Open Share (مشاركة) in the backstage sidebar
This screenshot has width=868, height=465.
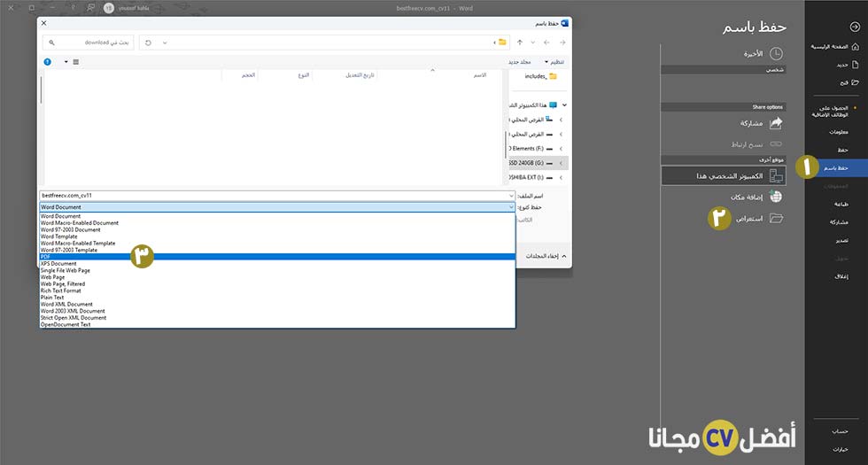click(x=840, y=222)
